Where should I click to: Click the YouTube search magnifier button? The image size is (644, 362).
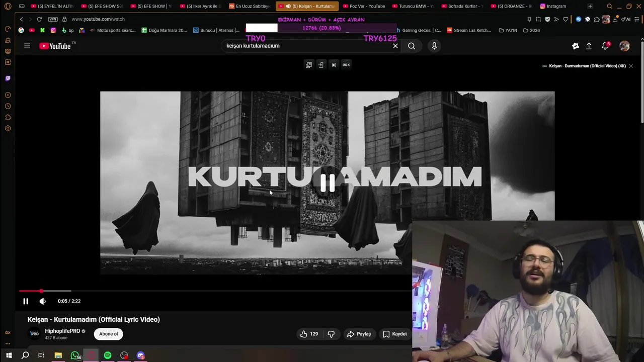(x=412, y=46)
